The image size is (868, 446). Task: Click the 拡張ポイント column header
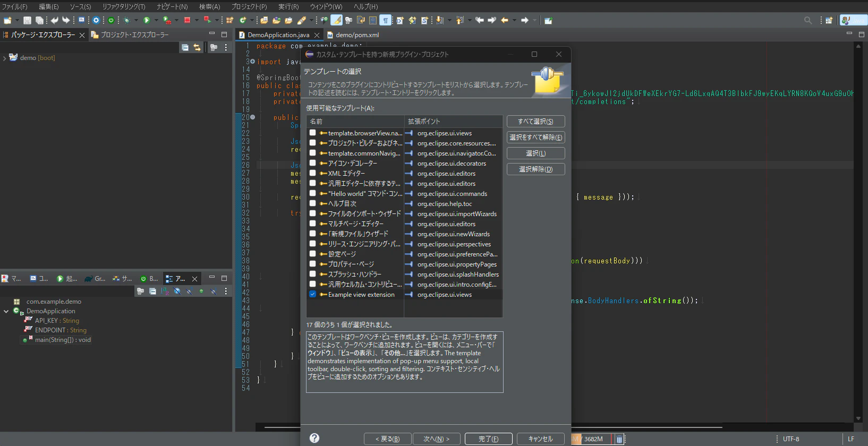point(453,122)
